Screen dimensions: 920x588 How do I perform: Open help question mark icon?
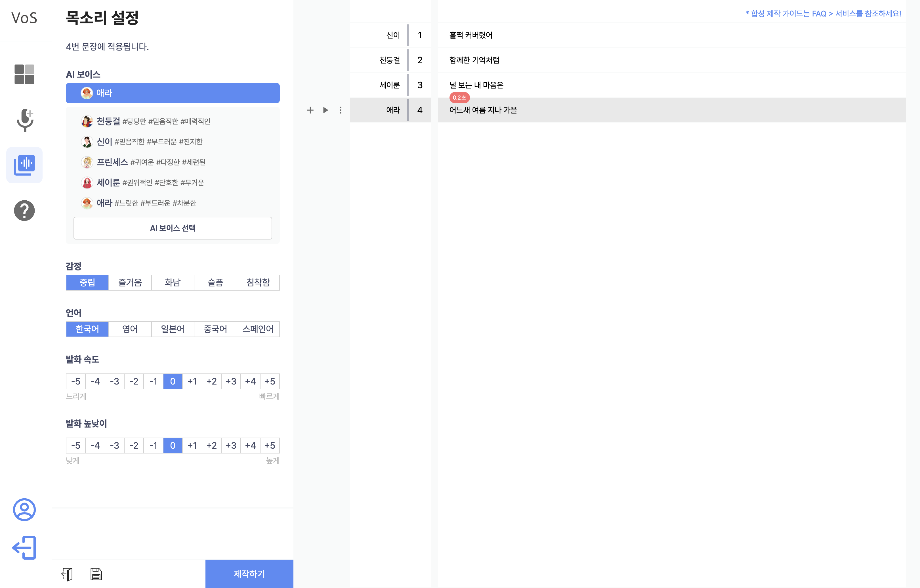click(24, 211)
